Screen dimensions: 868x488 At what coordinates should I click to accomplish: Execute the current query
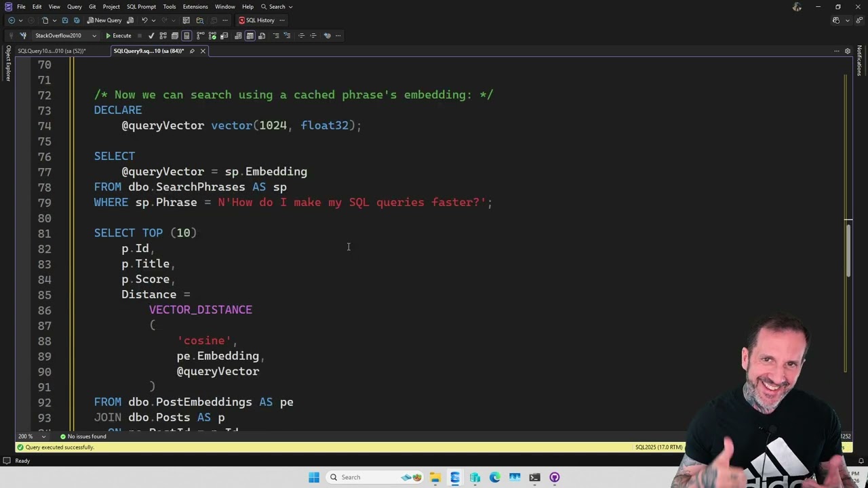118,36
